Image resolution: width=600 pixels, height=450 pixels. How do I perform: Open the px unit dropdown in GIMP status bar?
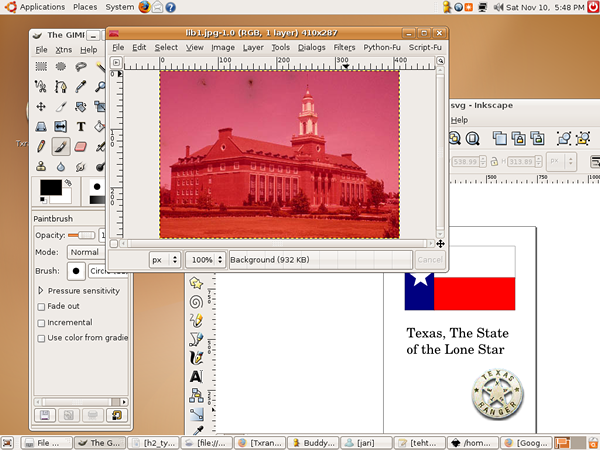(163, 259)
